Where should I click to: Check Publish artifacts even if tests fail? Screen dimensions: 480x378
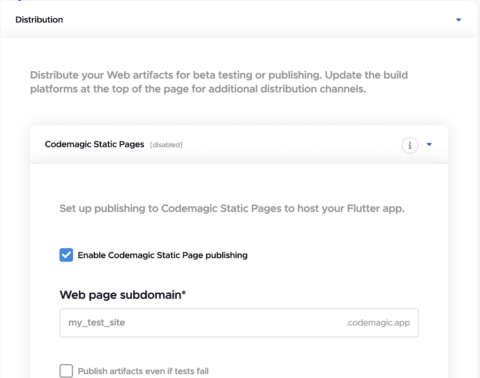pos(66,371)
